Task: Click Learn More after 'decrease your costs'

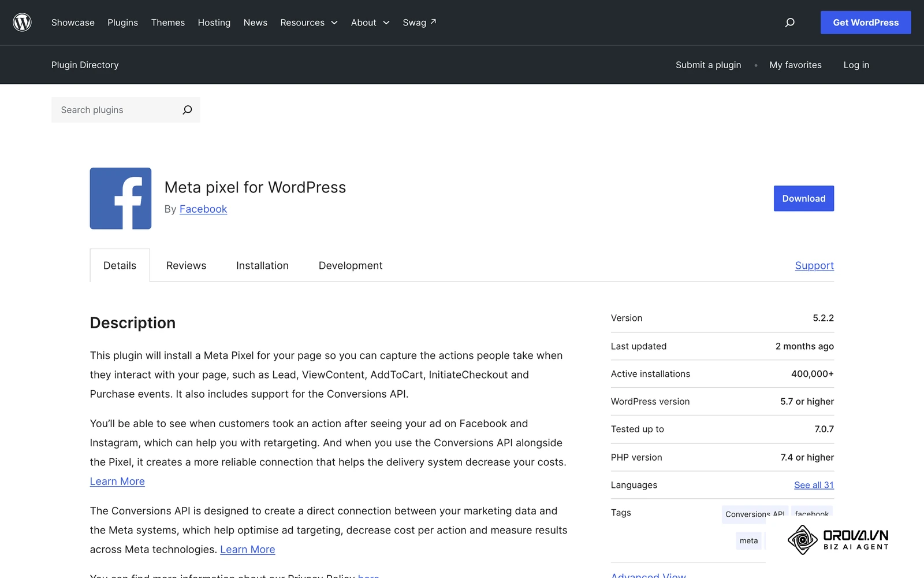Action: [117, 481]
